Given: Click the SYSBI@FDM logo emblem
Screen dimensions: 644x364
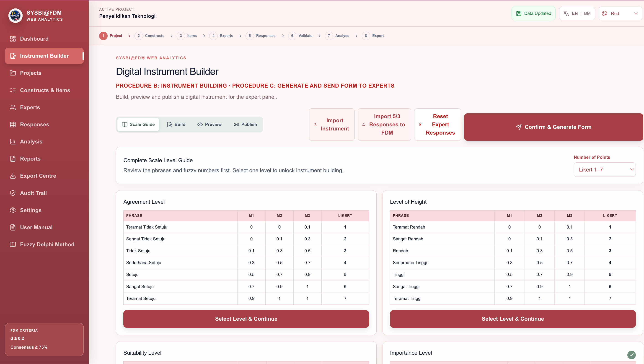Looking at the screenshot, I should [16, 16].
